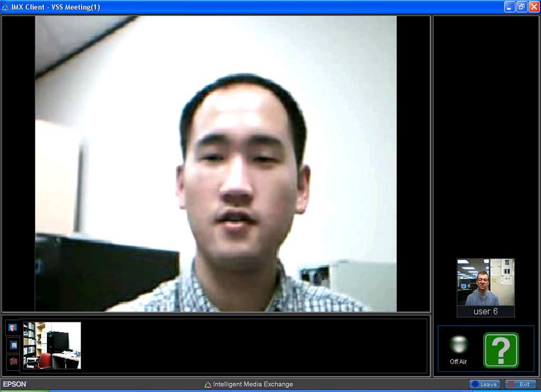
Task: Select the video sources portrait tab icon
Action: [13, 328]
